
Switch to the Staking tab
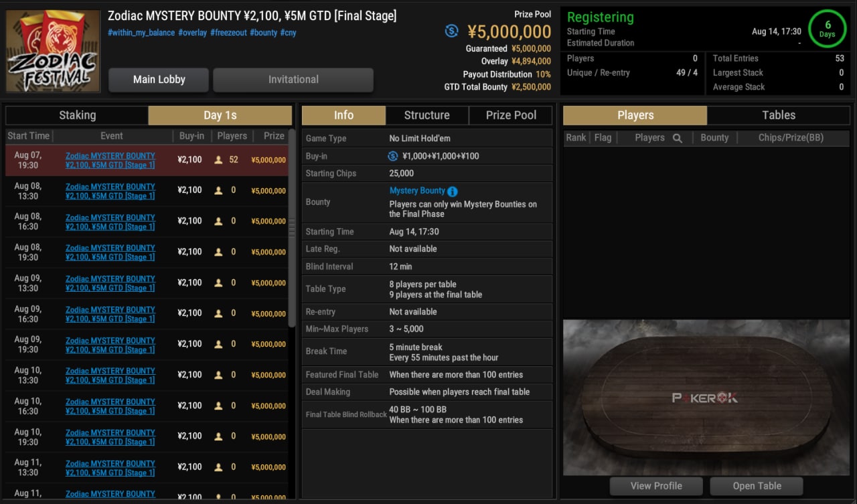(x=77, y=115)
